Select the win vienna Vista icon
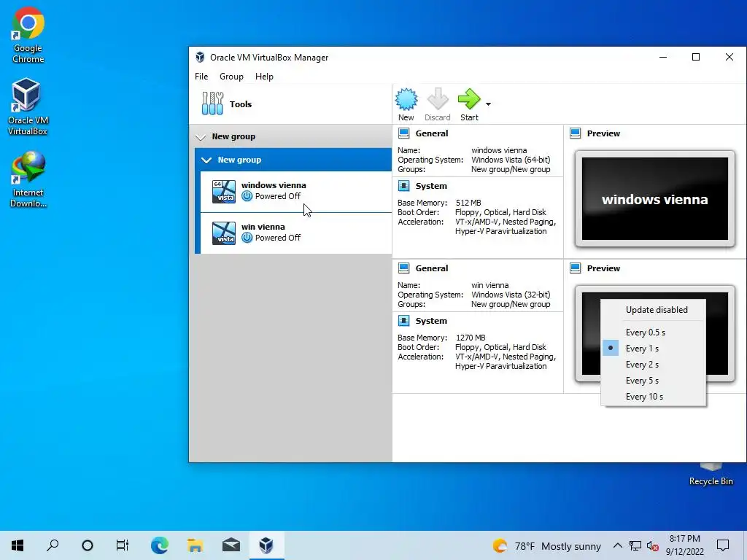747x560 pixels. point(224,233)
